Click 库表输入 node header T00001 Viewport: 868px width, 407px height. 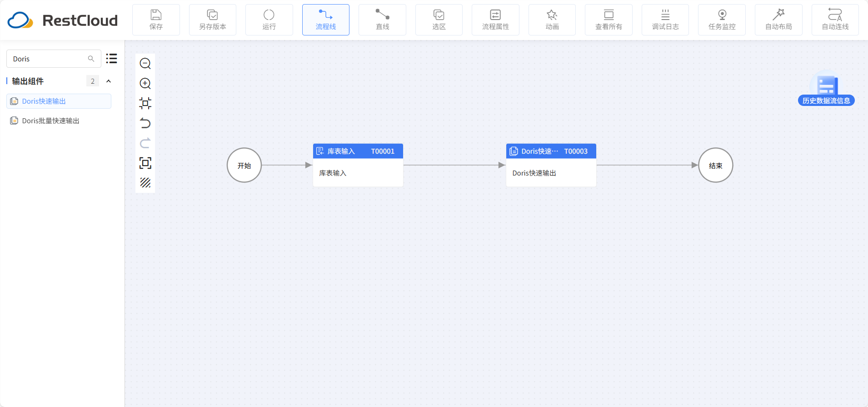pyautogui.click(x=358, y=151)
